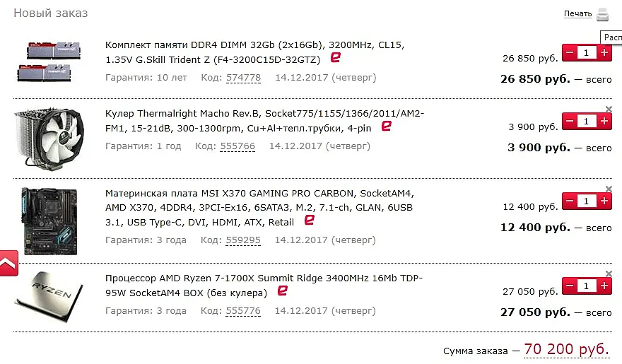
Task: Open the Кулер Thermalright Macho Rev.B product link
Action: click(x=264, y=121)
